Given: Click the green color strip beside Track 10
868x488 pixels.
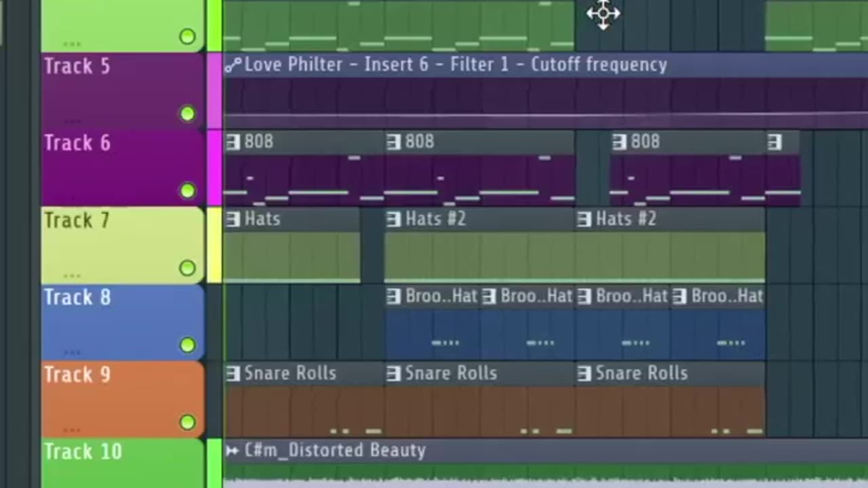Looking at the screenshot, I should [x=214, y=464].
